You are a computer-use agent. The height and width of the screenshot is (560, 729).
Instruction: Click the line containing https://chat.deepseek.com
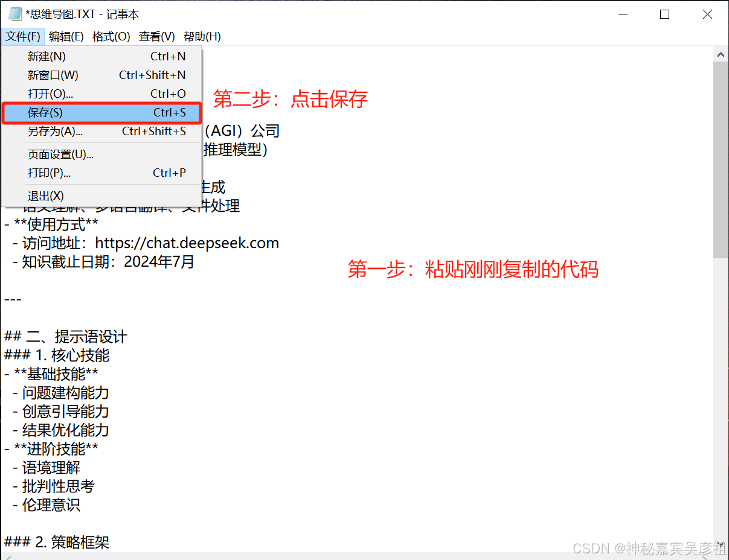pyautogui.click(x=146, y=243)
